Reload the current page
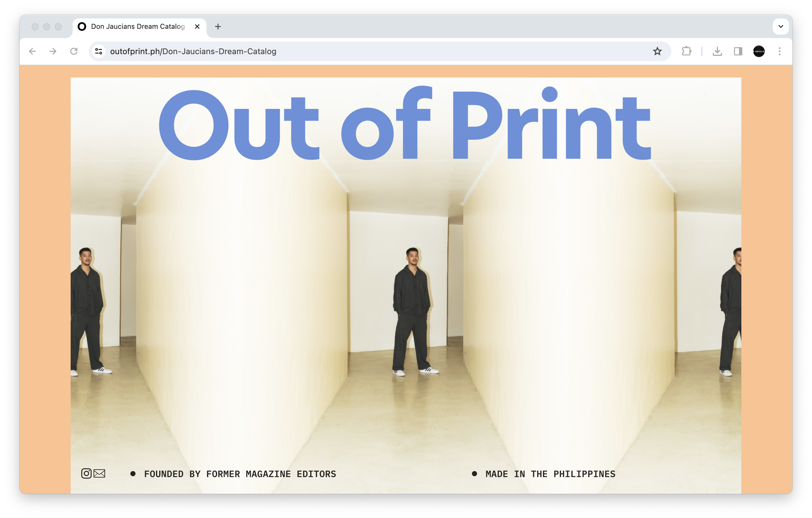 pyautogui.click(x=74, y=51)
